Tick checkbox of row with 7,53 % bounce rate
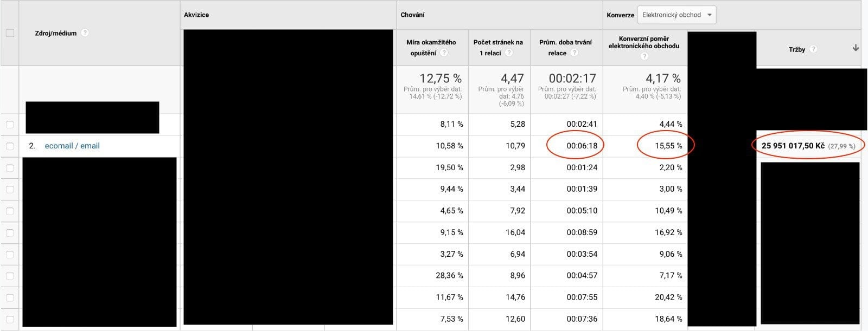Image resolution: width=868 pixels, height=331 pixels. click(10, 319)
